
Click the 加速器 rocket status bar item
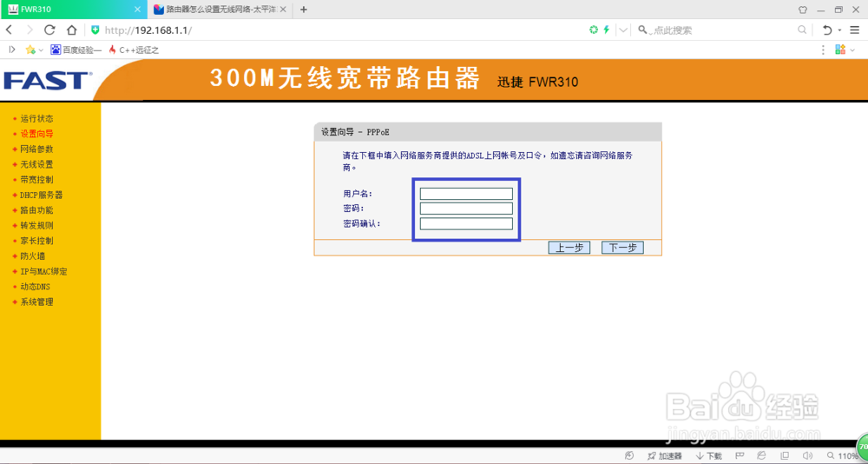click(x=665, y=455)
